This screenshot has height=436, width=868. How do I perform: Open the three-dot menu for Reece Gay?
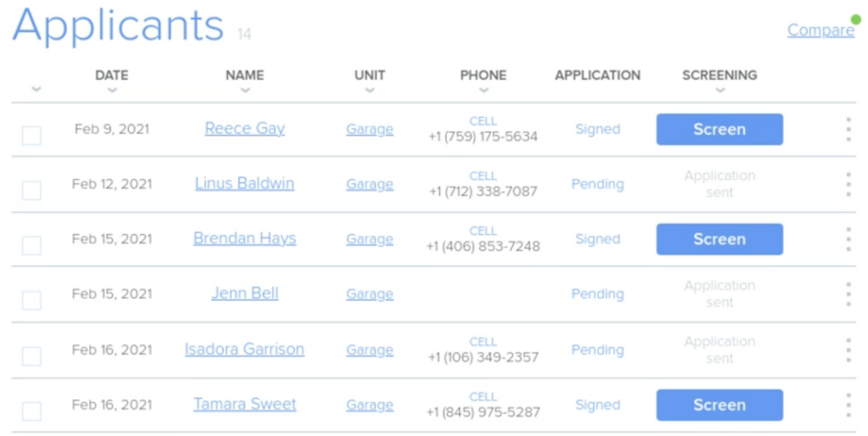coord(848,129)
